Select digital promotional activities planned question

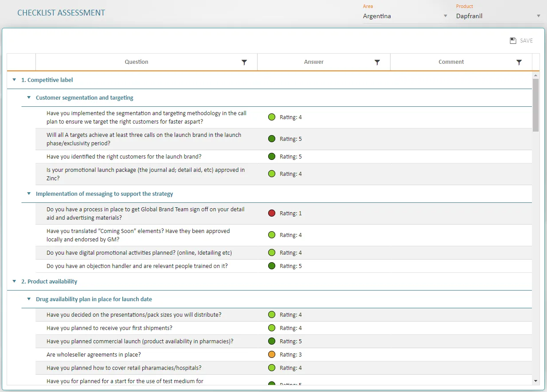pyautogui.click(x=139, y=253)
